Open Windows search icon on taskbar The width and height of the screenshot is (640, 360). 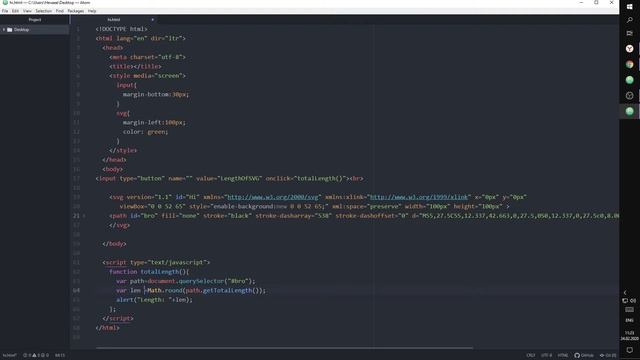pyautogui.click(x=629, y=20)
